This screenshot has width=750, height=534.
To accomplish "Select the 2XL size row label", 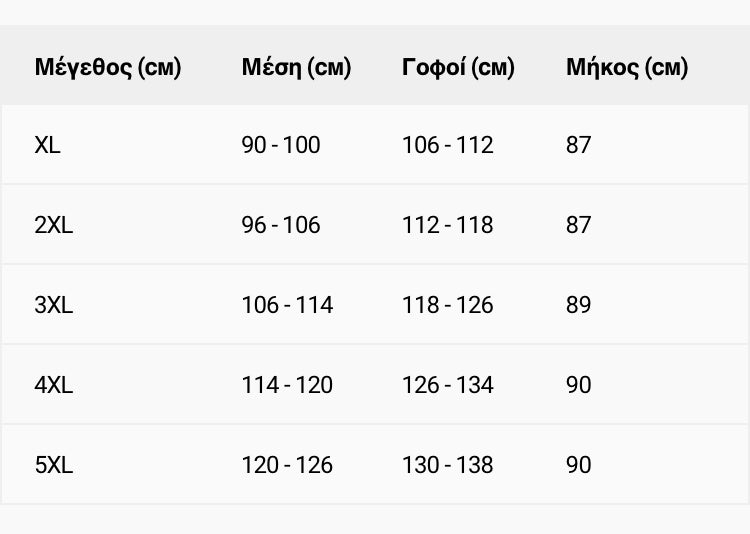I will point(54,225).
